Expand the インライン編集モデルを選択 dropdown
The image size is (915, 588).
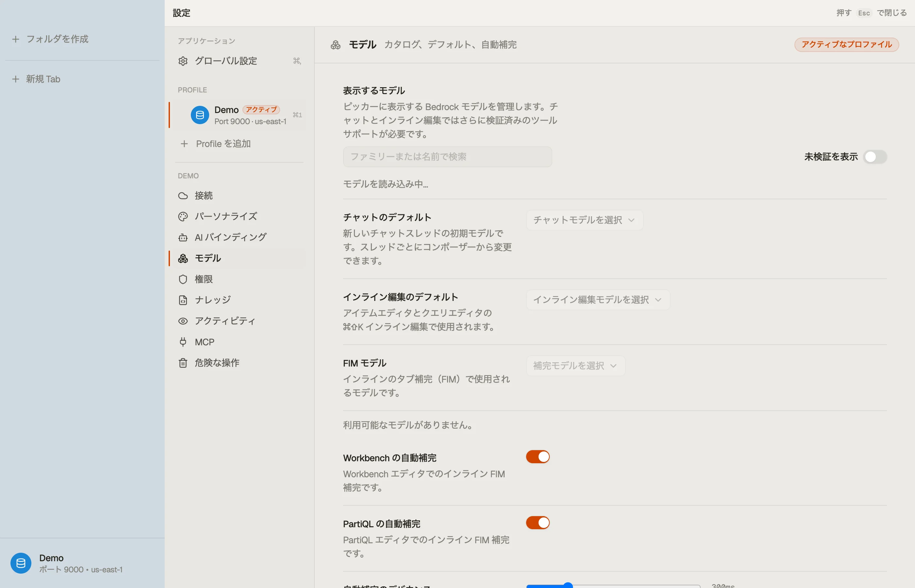coord(598,300)
